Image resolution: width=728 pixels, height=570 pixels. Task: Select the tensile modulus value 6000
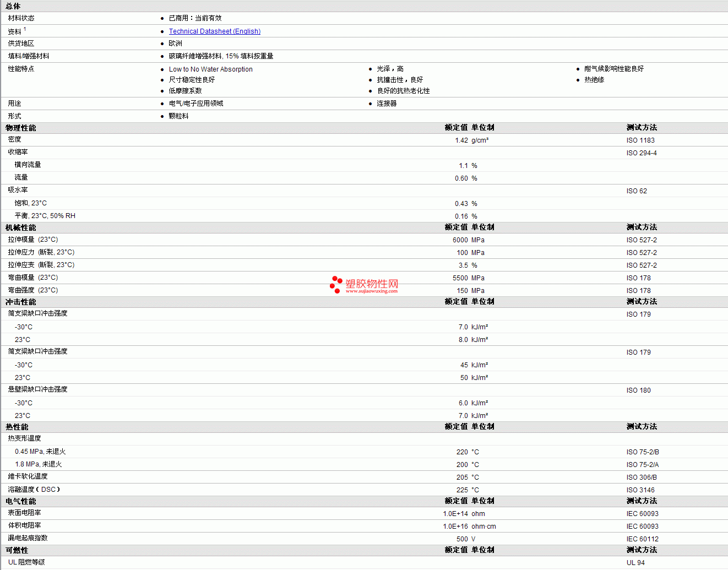point(460,240)
